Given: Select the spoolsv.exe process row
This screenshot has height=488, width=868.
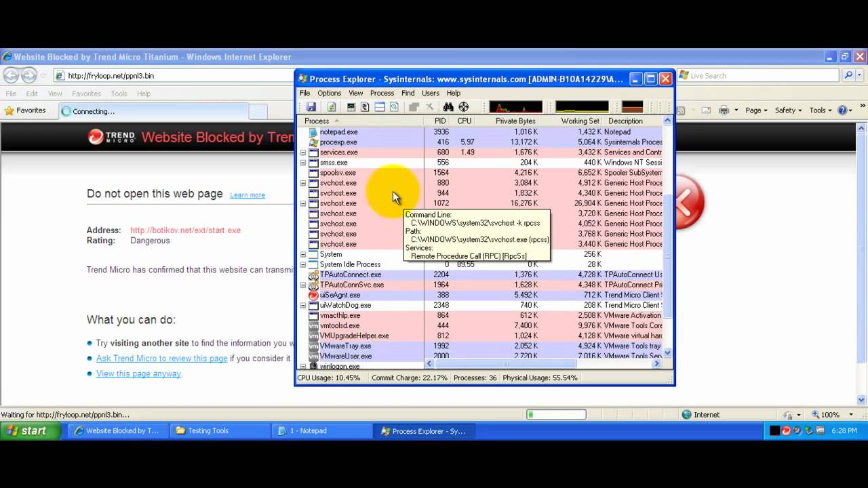Looking at the screenshot, I should pos(480,173).
